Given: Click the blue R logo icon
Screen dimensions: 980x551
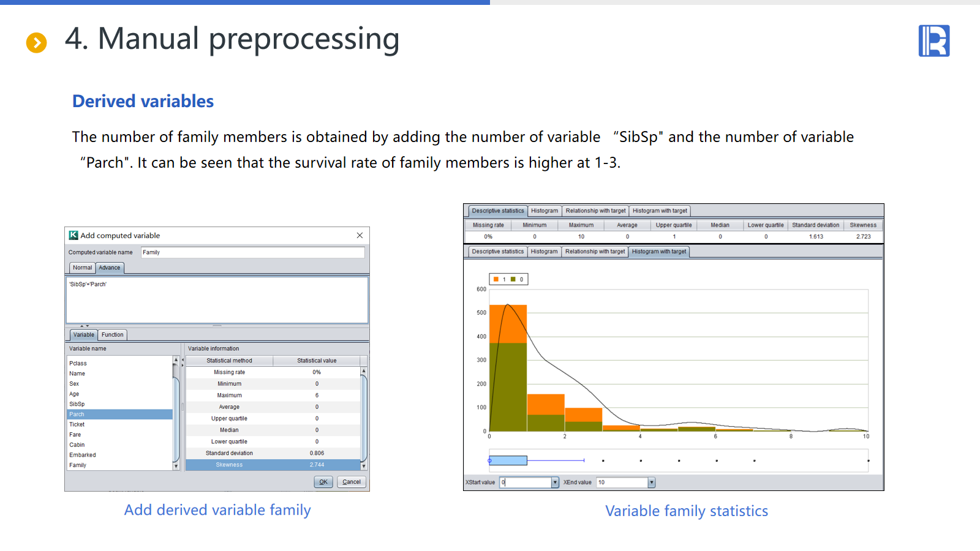Looking at the screenshot, I should 933,41.
